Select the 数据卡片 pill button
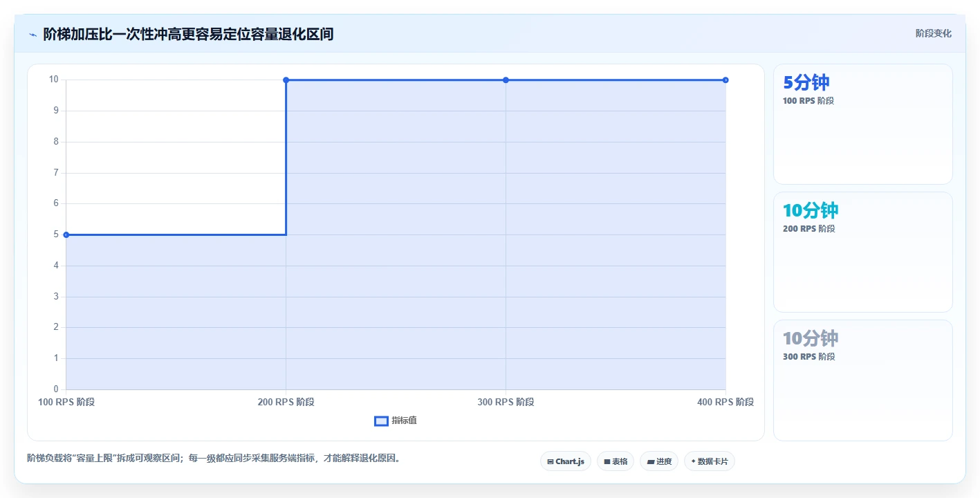This screenshot has height=498, width=980. point(710,461)
